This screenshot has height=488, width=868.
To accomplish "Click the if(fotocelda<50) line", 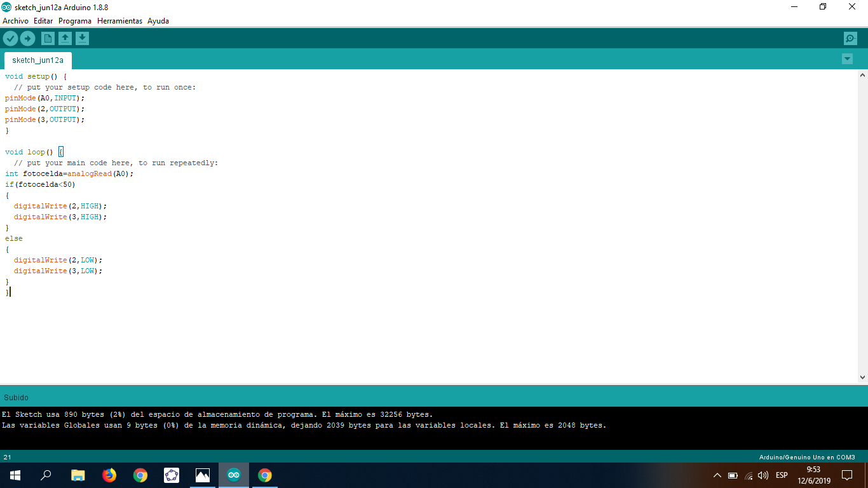I will click(x=40, y=184).
